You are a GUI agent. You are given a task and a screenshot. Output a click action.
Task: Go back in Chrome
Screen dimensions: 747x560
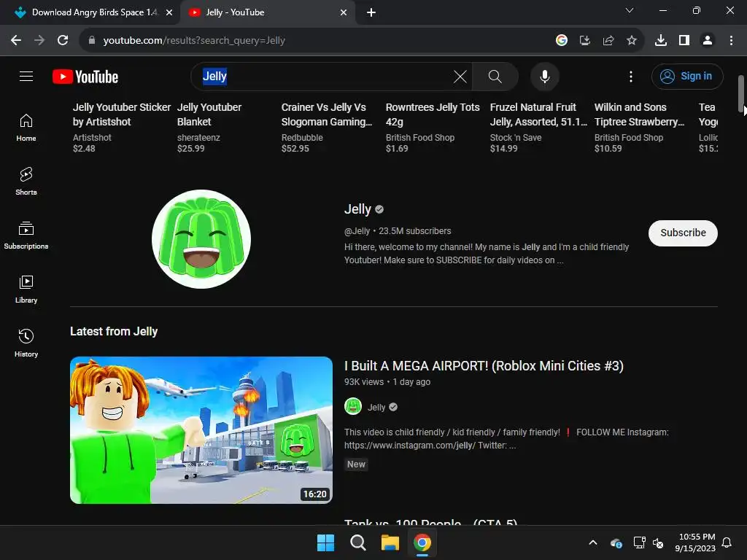pyautogui.click(x=16, y=41)
